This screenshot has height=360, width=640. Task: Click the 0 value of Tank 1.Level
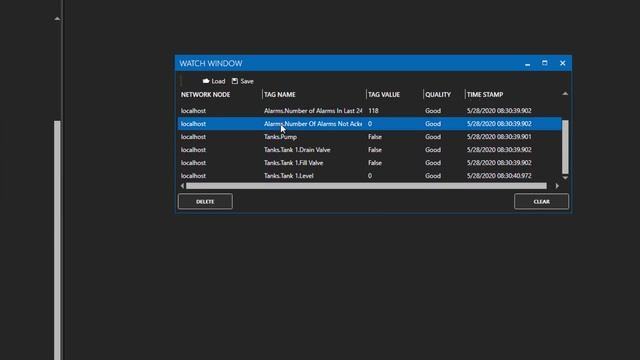coord(370,176)
